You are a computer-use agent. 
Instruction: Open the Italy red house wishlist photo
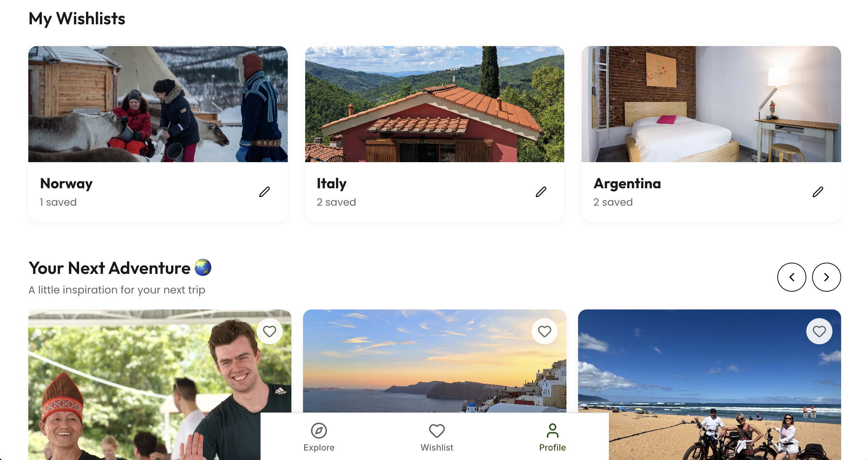pyautogui.click(x=434, y=104)
